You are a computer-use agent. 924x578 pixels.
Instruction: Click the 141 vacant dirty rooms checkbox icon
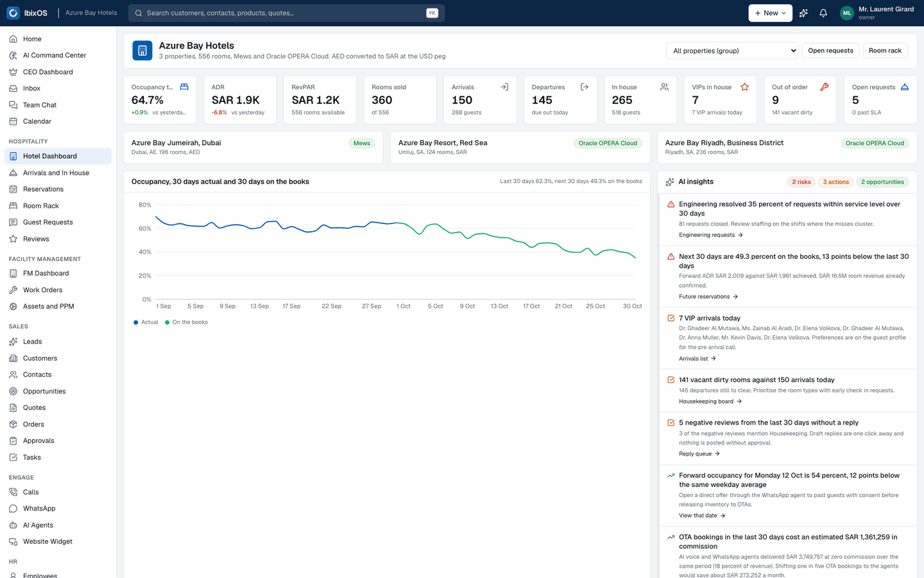tap(671, 380)
